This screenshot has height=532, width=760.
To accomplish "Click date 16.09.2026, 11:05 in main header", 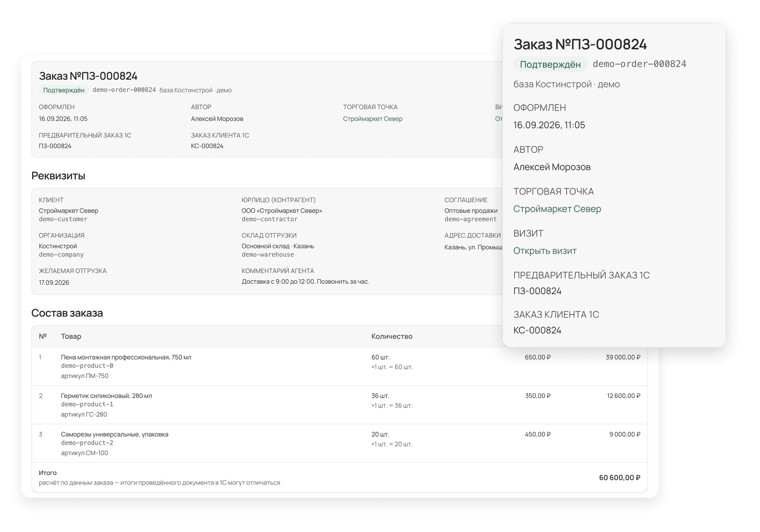I will pyautogui.click(x=63, y=119).
